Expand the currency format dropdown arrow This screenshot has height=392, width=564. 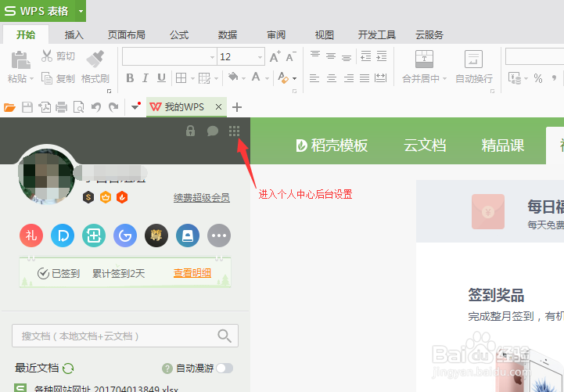(x=526, y=78)
